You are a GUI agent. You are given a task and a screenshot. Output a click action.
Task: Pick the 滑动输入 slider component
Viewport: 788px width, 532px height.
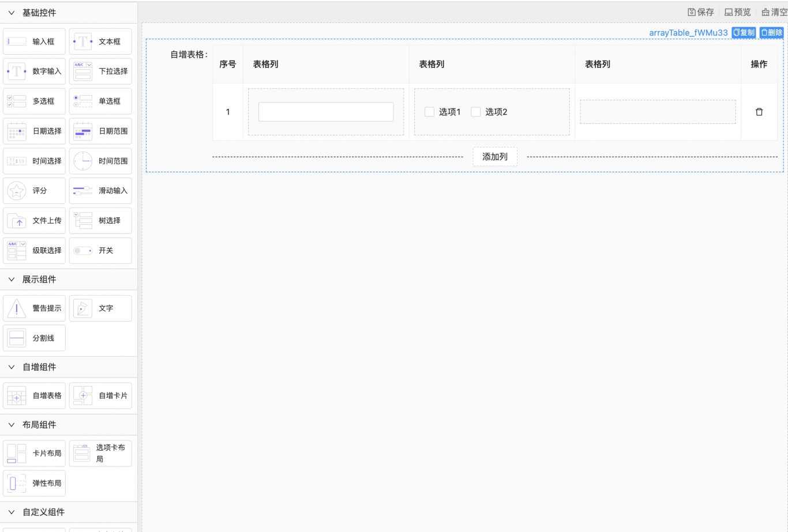point(100,191)
